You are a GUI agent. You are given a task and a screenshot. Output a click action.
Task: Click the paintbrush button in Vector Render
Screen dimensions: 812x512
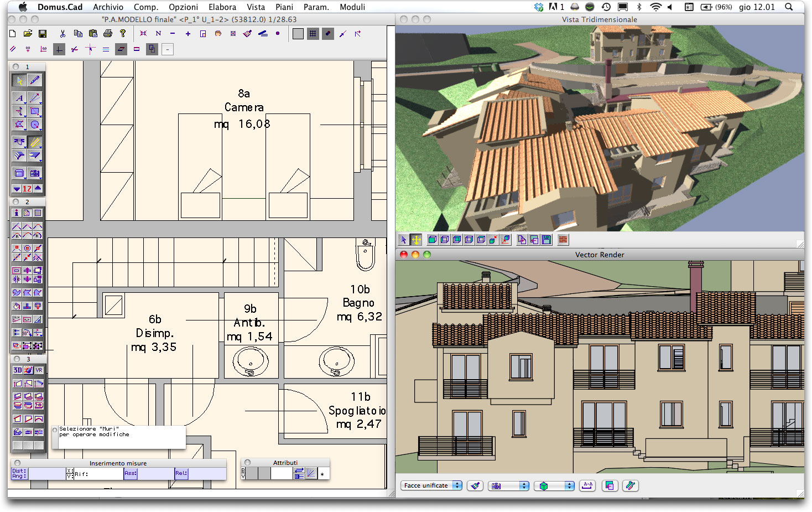[x=475, y=485]
